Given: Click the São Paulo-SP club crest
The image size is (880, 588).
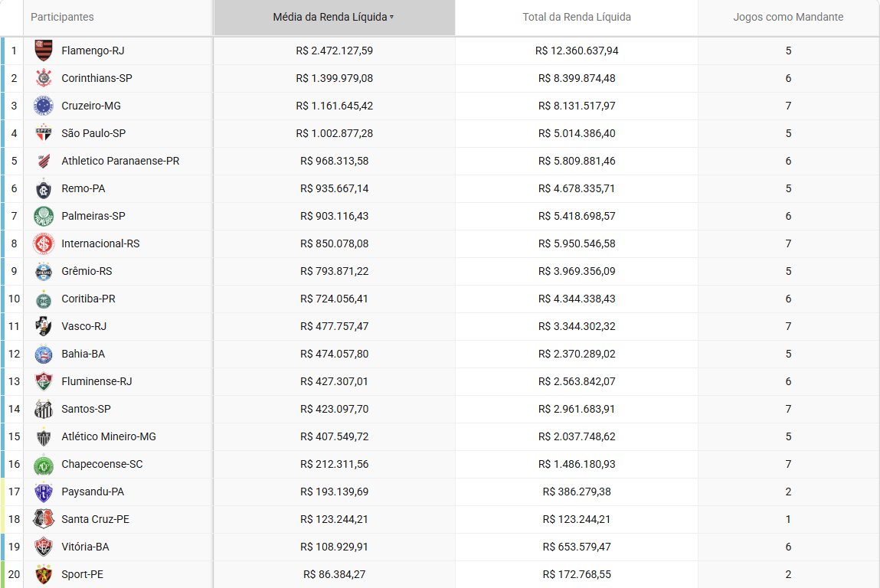Looking at the screenshot, I should tap(43, 133).
